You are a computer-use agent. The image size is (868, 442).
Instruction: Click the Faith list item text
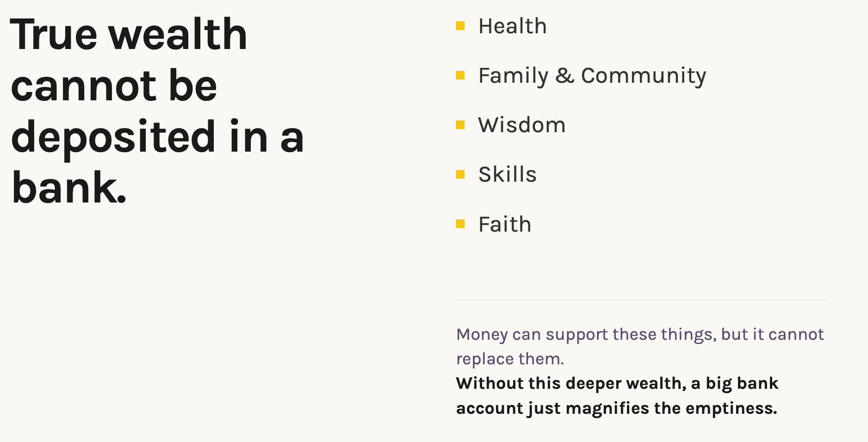click(x=505, y=224)
